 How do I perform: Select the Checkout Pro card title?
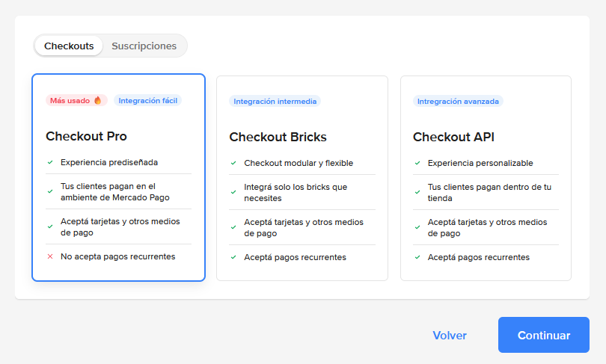coord(86,136)
